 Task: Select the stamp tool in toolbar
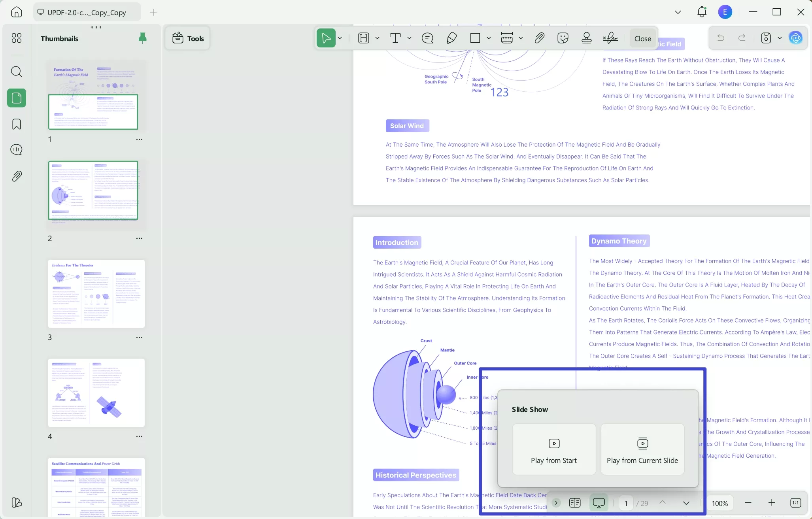587,38
